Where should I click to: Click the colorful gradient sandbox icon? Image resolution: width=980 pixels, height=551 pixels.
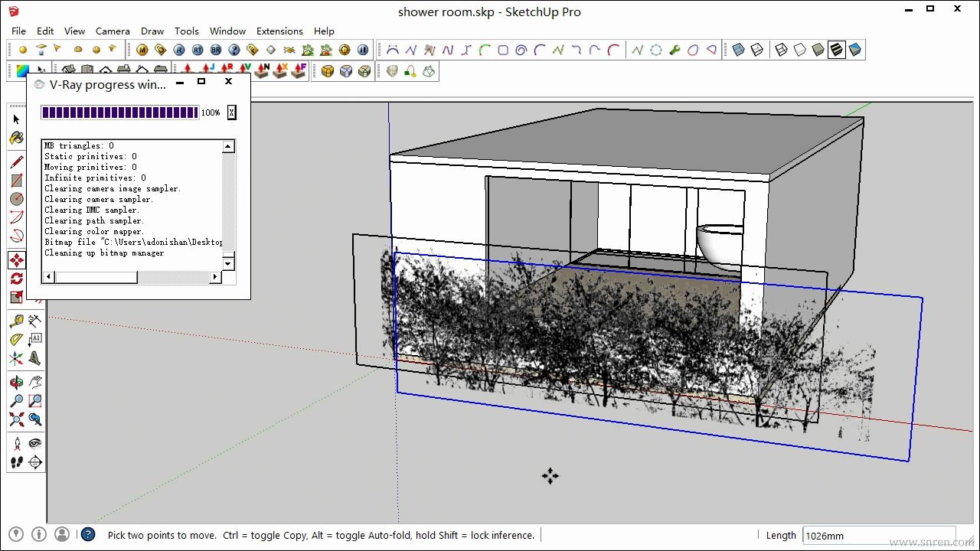click(22, 70)
